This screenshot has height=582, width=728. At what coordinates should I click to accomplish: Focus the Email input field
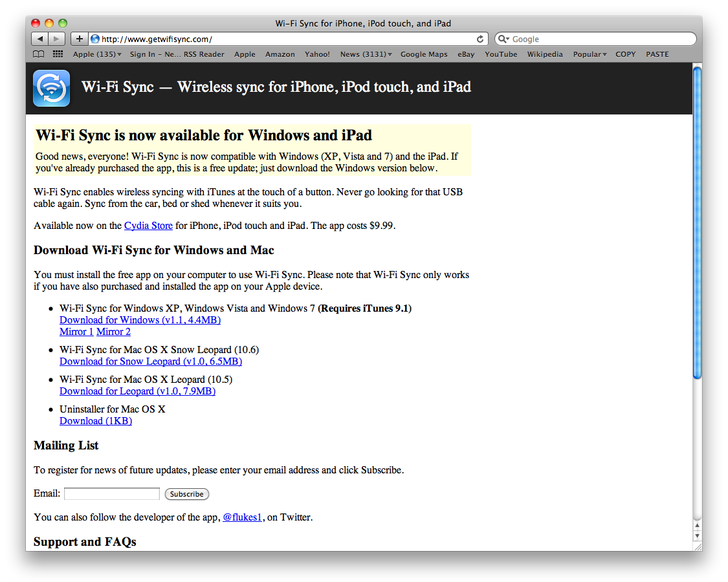112,493
